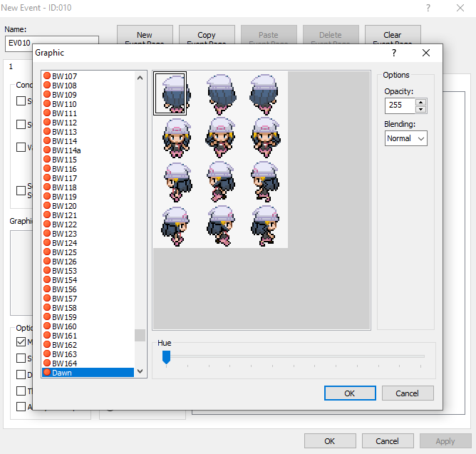Image resolution: width=476 pixels, height=454 pixels.
Task: Click the Opacity value field showing 255
Action: click(400, 105)
